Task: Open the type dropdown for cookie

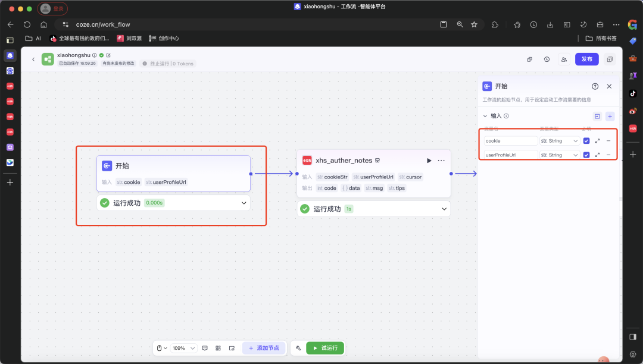Action: (559, 141)
